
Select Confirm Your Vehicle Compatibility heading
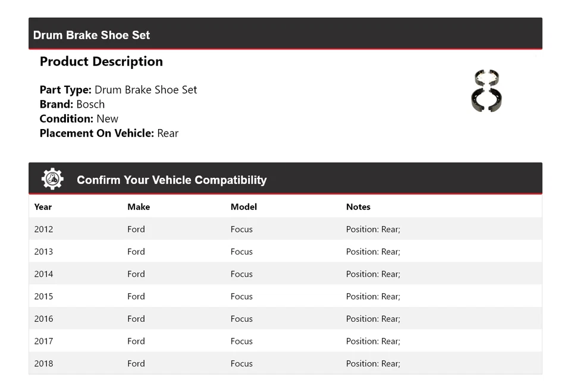click(x=171, y=180)
